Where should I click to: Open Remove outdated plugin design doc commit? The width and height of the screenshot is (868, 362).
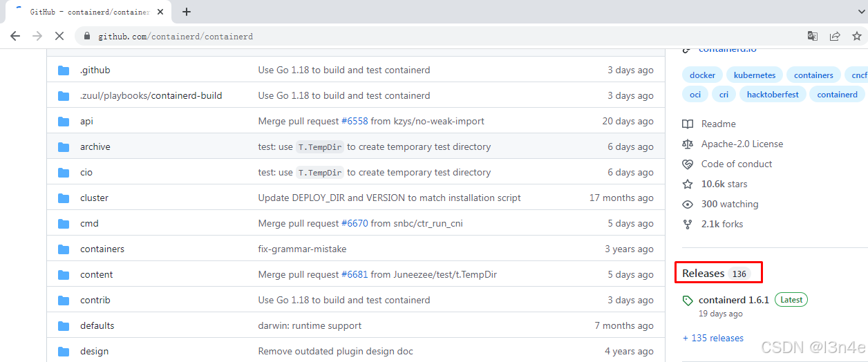point(335,351)
